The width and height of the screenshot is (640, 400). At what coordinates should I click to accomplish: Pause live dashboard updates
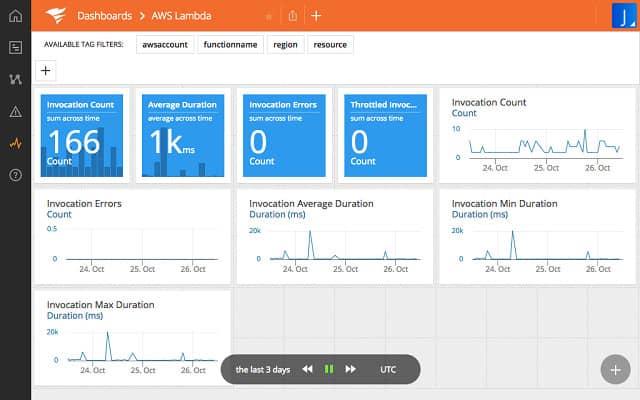[x=329, y=369]
